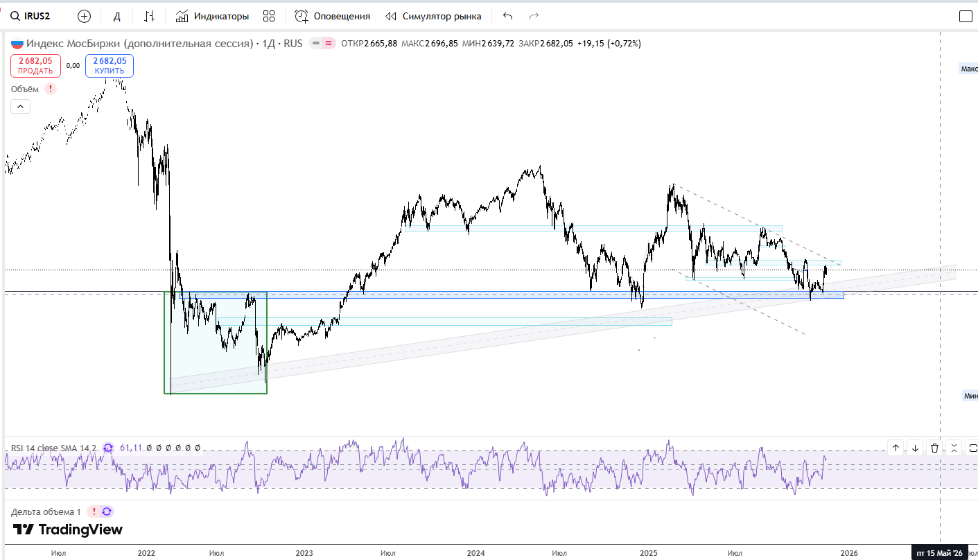Screen dimensions: 978x560
Task: Collapse the indicator legend with chevron
Action: tap(20, 106)
